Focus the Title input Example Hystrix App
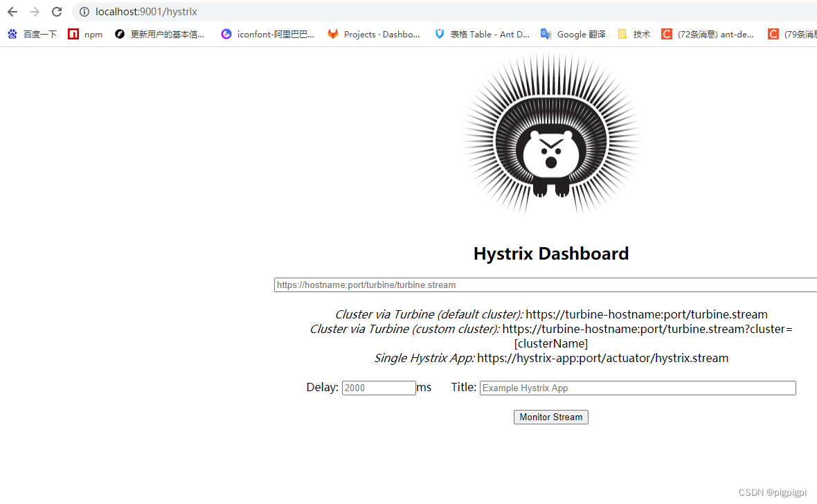The height and width of the screenshot is (504, 817). click(x=638, y=388)
